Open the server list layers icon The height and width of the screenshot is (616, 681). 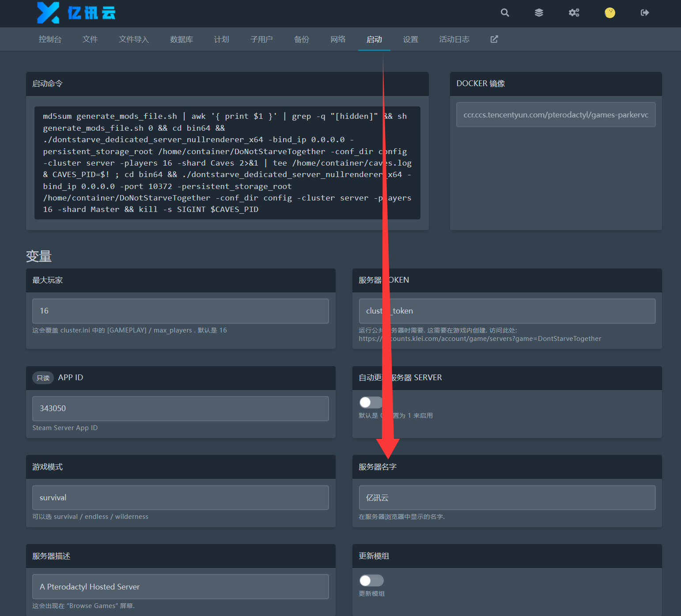tap(539, 13)
